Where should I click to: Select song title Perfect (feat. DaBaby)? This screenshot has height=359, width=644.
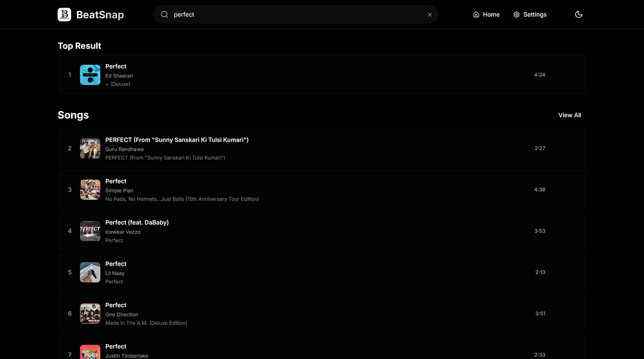(x=137, y=223)
